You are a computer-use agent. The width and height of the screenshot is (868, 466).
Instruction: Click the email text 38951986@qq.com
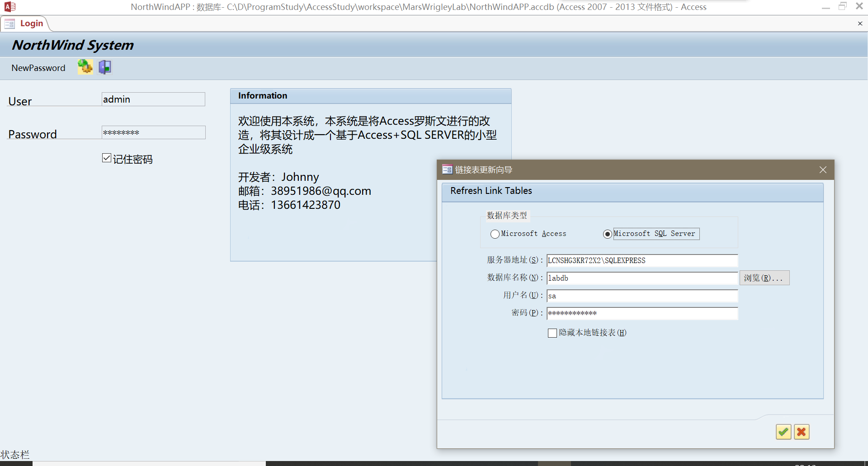(321, 191)
